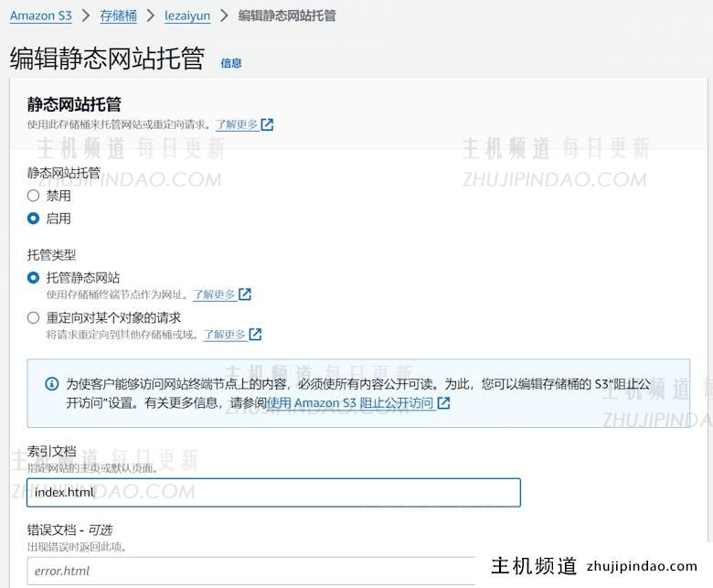Open the Amazon S3 breadcrumb link
The width and height of the screenshot is (713, 588).
41,16
